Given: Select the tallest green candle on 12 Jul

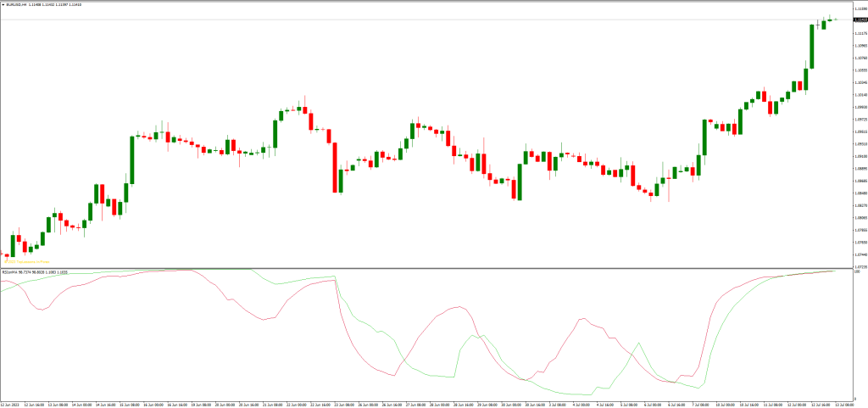Looking at the screenshot, I should tap(812, 46).
